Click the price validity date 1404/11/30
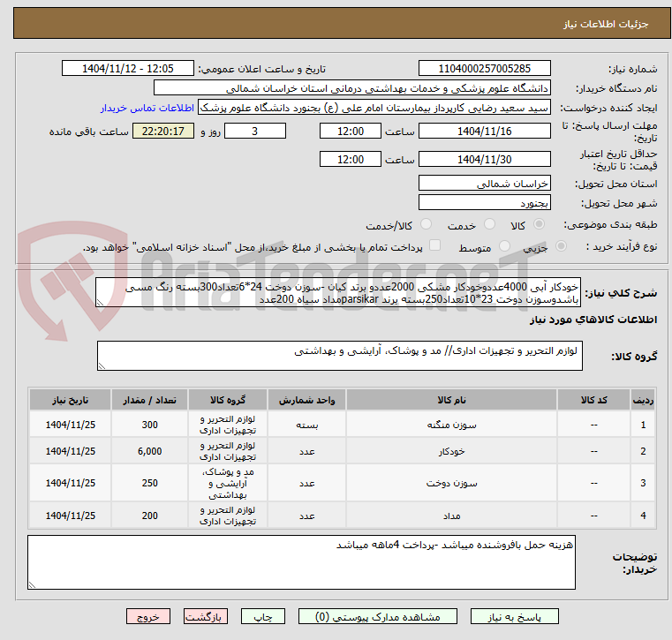672x640 pixels. (484, 160)
